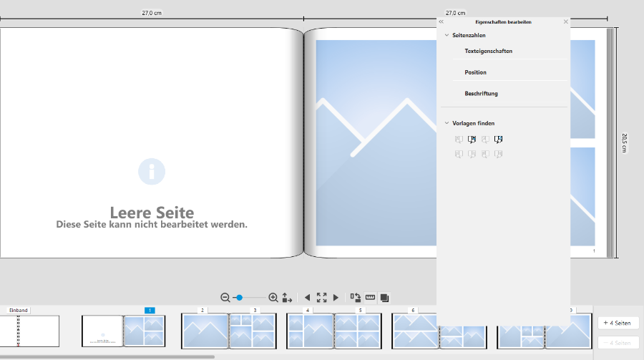Collapse the Vorlagen finden section
Viewport: 644px width, 360px height.
click(x=447, y=123)
